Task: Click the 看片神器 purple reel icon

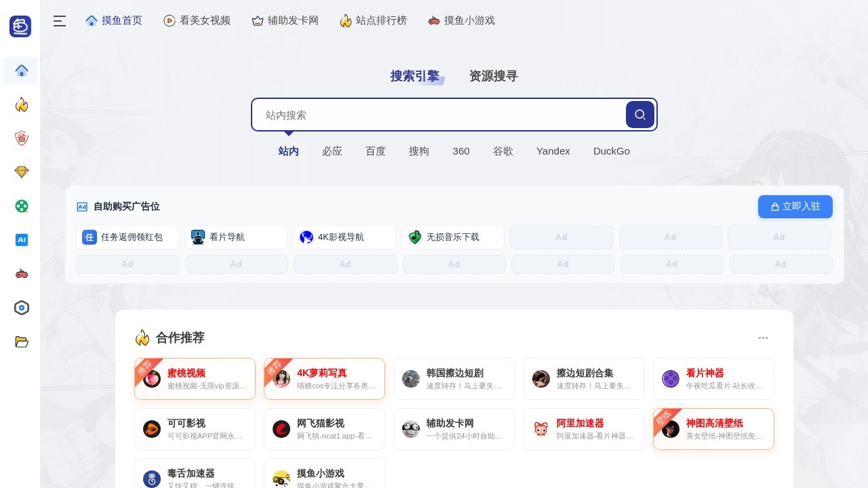Action: pyautogui.click(x=671, y=379)
